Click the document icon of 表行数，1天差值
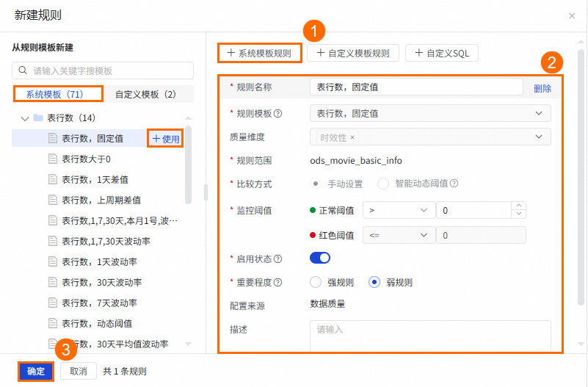The image size is (588, 387). (x=53, y=179)
